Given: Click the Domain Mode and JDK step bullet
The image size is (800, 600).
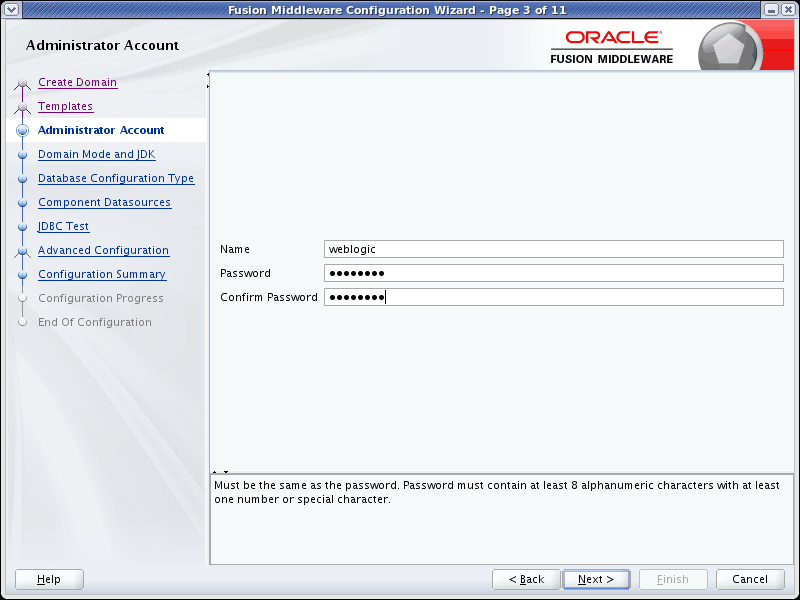Looking at the screenshot, I should coord(22,155).
